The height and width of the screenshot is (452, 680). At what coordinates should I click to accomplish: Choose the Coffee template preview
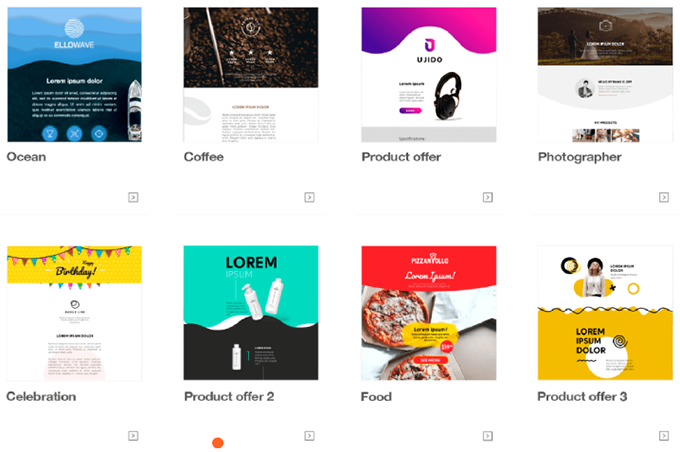point(251,75)
